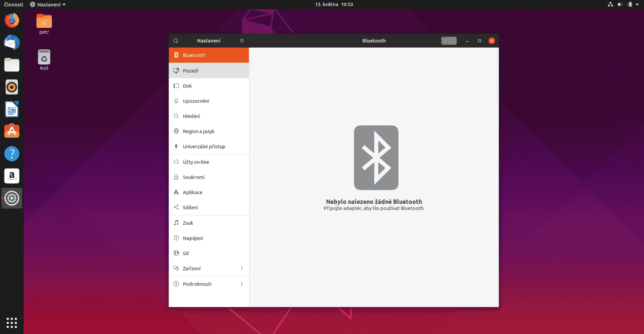Click the power icon for Napájení
Image resolution: width=644 pixels, height=334 pixels.
point(176,238)
